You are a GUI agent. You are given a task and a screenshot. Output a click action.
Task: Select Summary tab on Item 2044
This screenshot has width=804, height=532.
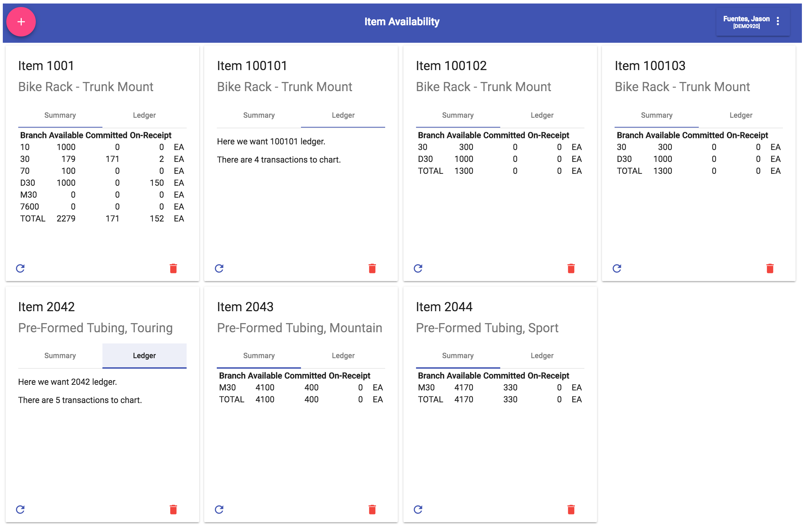458,356
